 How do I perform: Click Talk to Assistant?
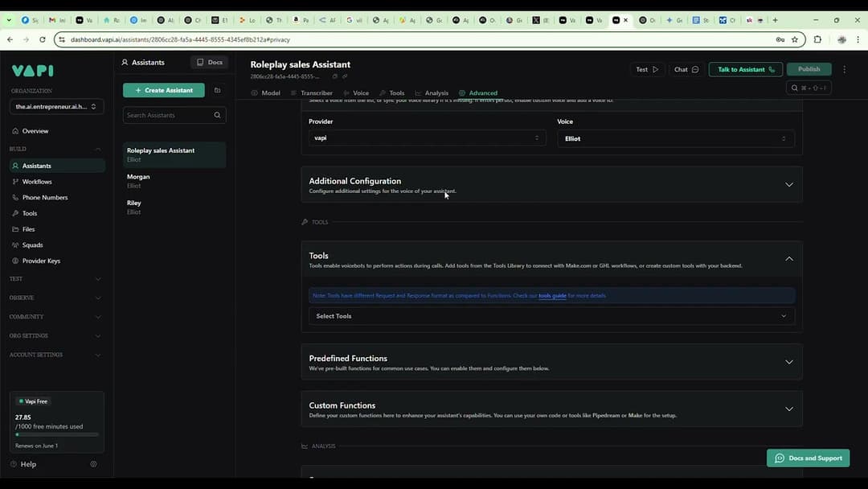pos(746,70)
